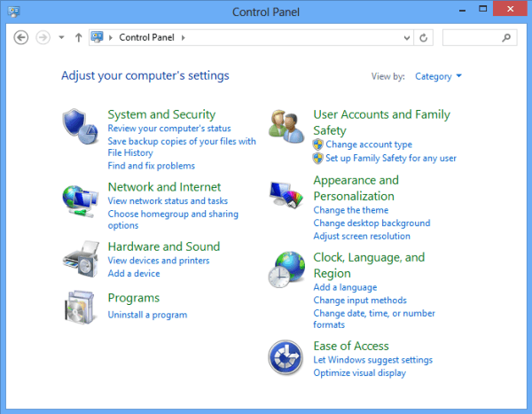532x414 pixels.
Task: Open Change desktop background
Action: (372, 223)
